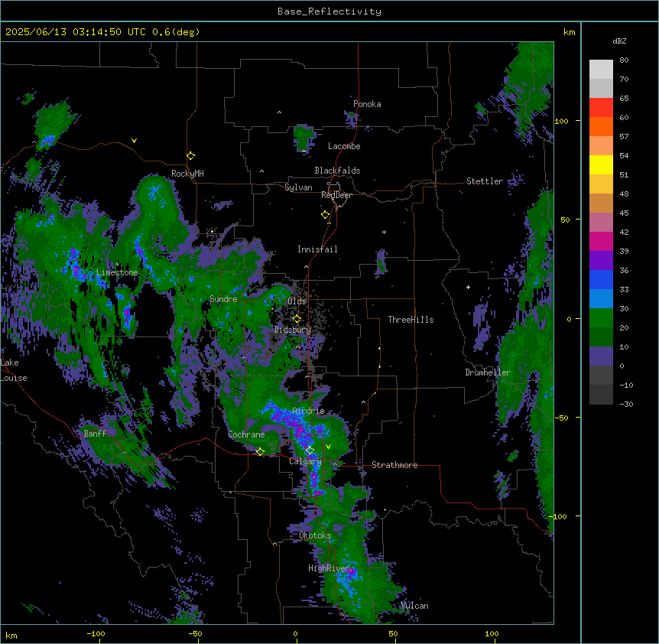
Task: Click the RedDeer city label
Action: tap(336, 195)
